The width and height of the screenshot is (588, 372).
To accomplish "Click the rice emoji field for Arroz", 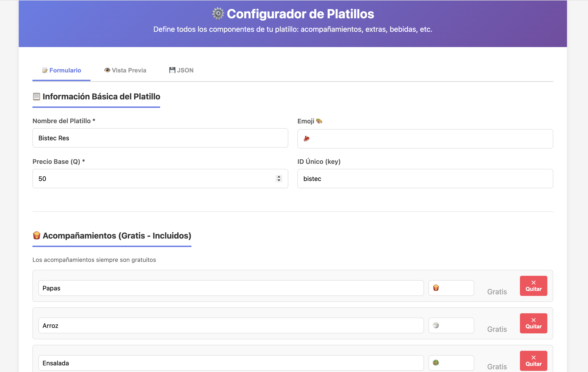I will click(x=451, y=325).
